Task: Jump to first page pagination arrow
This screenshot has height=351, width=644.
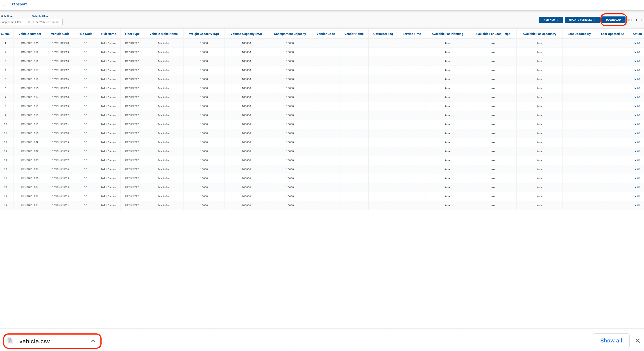Action: point(629,20)
